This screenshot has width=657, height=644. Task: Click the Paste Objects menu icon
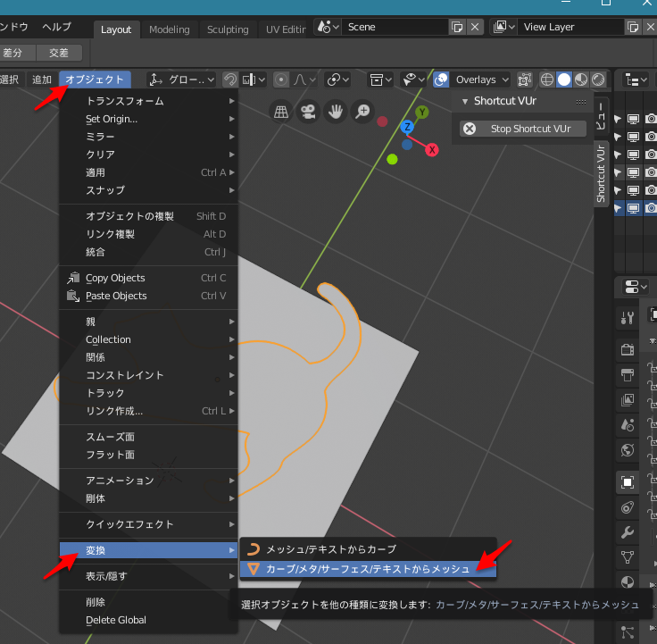[73, 296]
